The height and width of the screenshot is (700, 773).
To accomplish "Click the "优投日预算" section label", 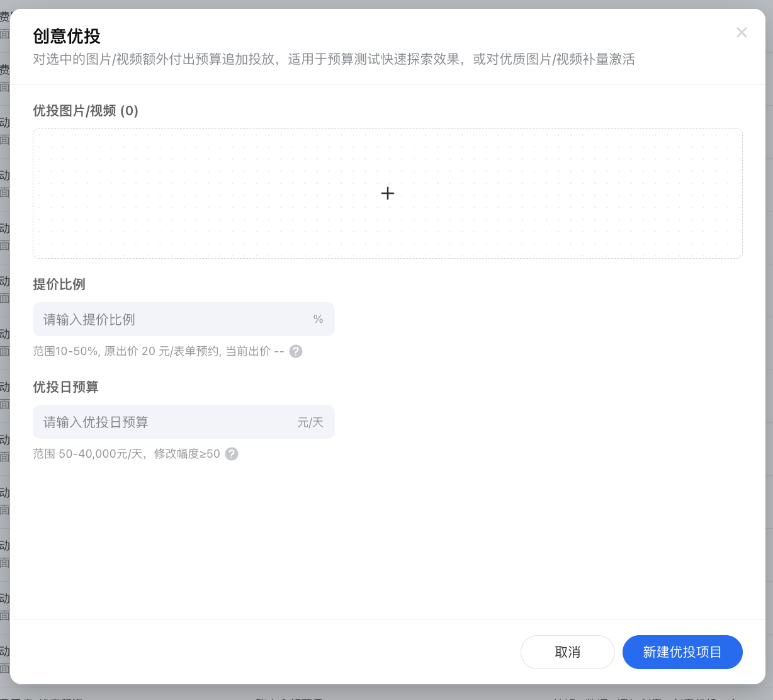I will pos(65,387).
